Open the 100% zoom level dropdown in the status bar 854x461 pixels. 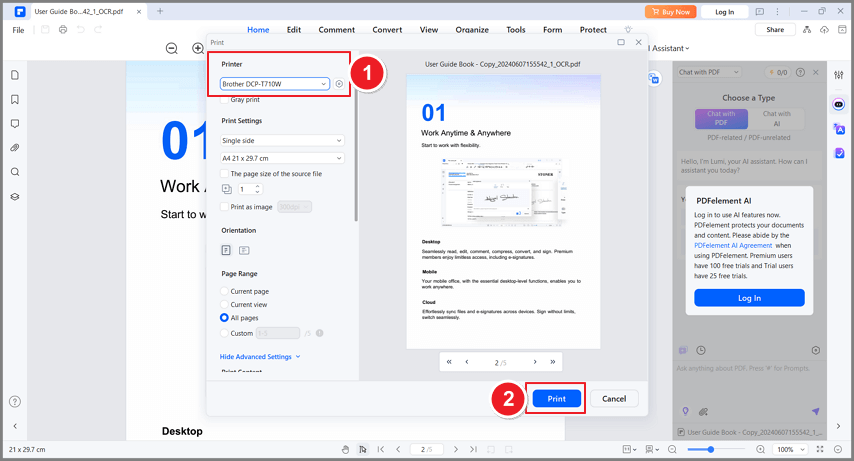[790, 450]
